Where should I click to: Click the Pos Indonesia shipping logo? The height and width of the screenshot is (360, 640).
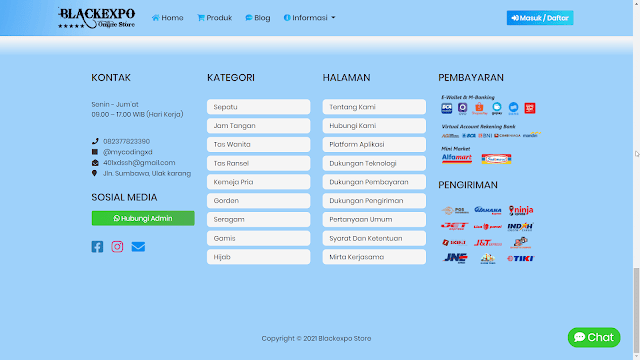click(x=455, y=211)
